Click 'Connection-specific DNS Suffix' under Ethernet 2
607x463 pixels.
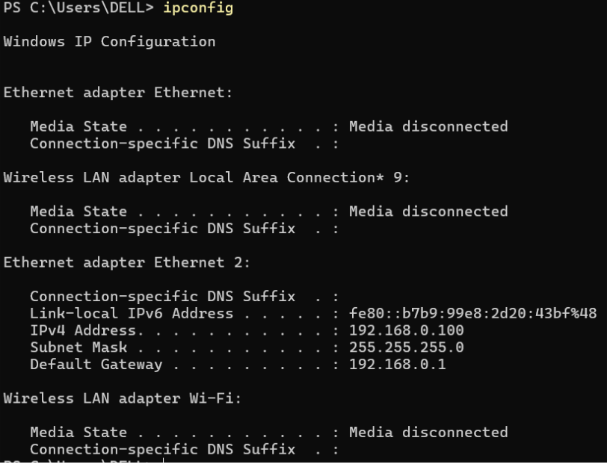click(162, 296)
